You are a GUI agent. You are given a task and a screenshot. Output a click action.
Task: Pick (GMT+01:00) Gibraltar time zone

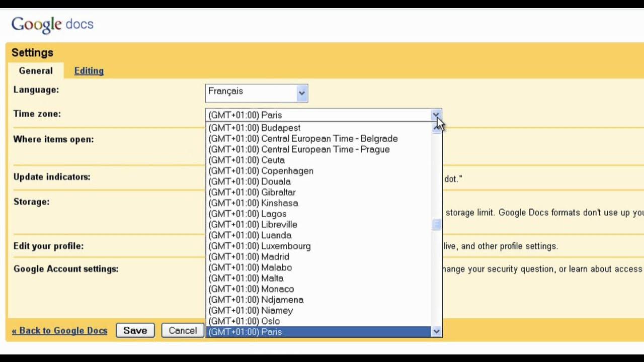(318, 192)
